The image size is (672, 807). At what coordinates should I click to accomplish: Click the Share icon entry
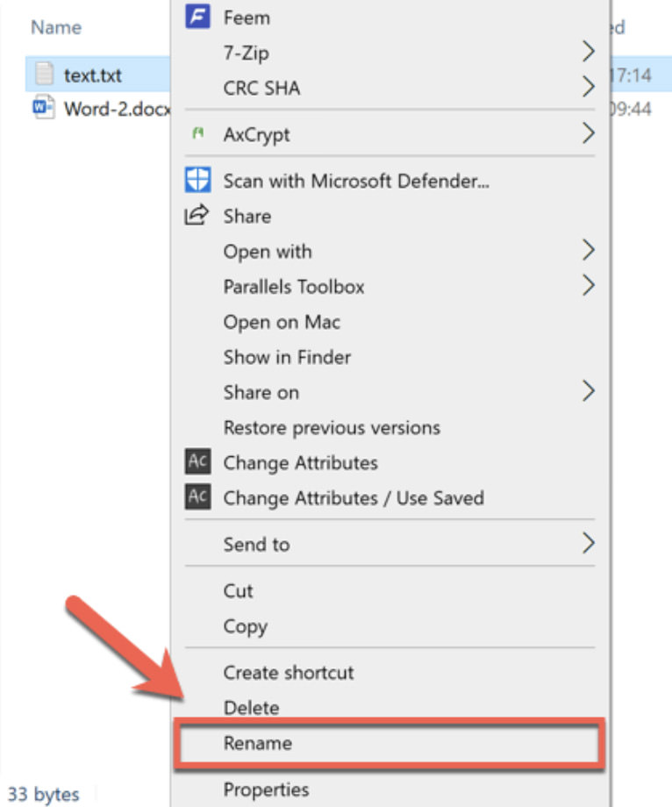click(x=198, y=216)
